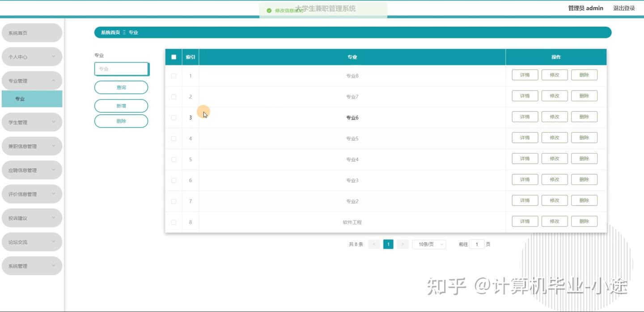Select page 1 in pagination

388,244
